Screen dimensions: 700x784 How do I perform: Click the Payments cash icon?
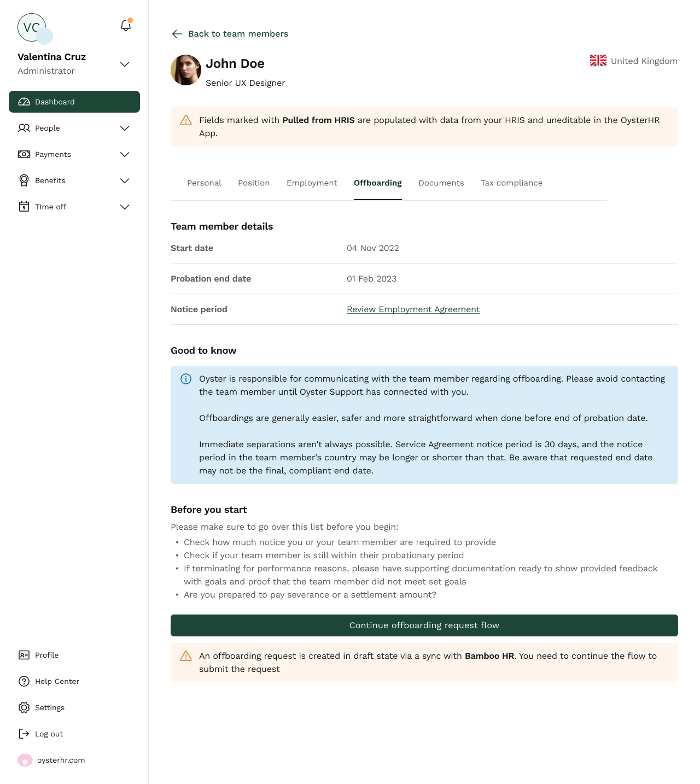coord(24,154)
